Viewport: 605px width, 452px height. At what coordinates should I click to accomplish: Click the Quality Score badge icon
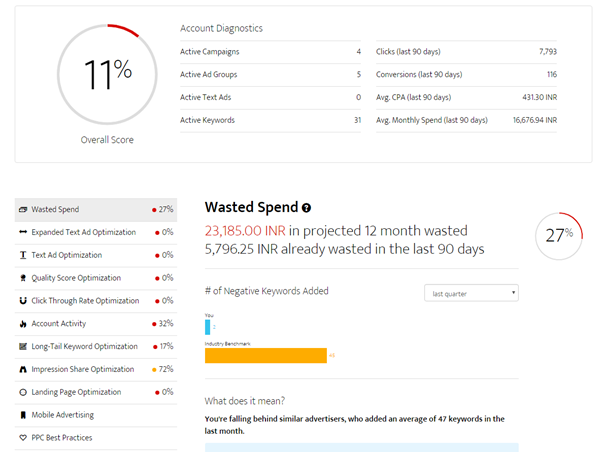pyautogui.click(x=23, y=278)
